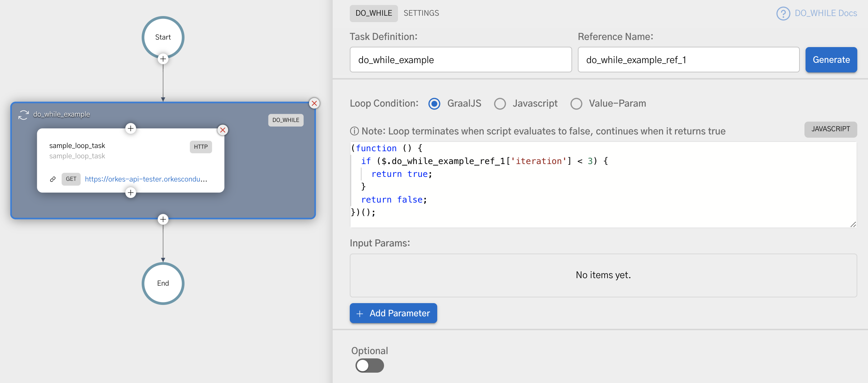Select the DO_WHILE tab
Image resolution: width=868 pixels, height=383 pixels.
point(374,13)
